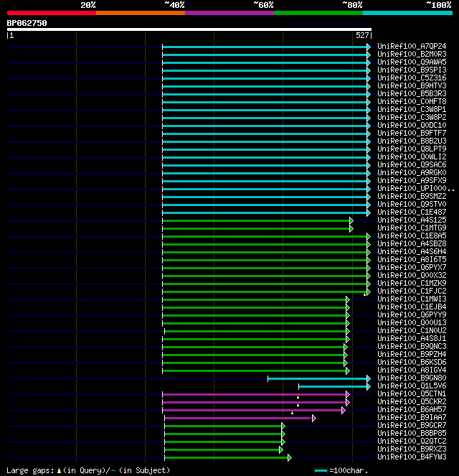Image resolution: width=459 pixels, height=476 pixels.
Task: Click the UniRef100_B8BP85 label
Action: point(412,433)
